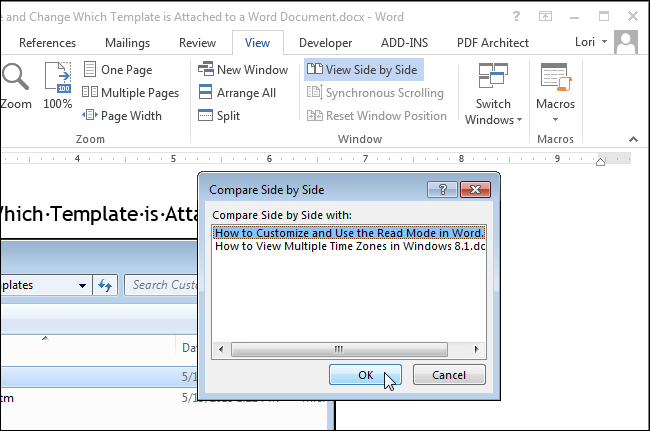Set zoom to 100% icon
The height and width of the screenshot is (431, 650).
[x=58, y=85]
